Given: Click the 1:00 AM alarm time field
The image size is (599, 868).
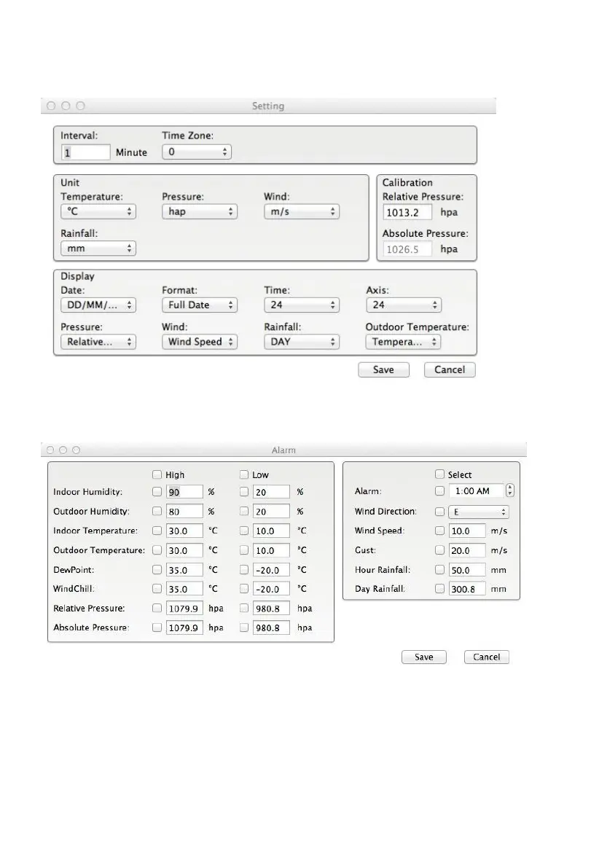Looking at the screenshot, I should [x=476, y=491].
